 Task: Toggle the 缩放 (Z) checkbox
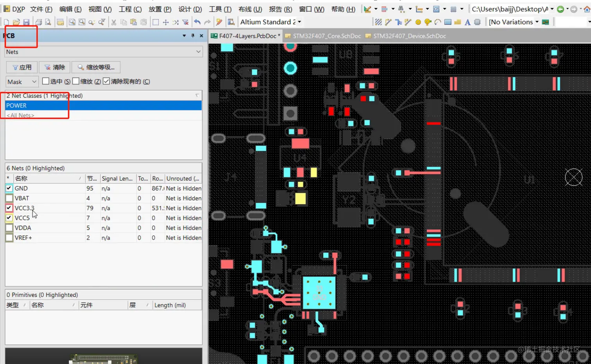pos(76,81)
